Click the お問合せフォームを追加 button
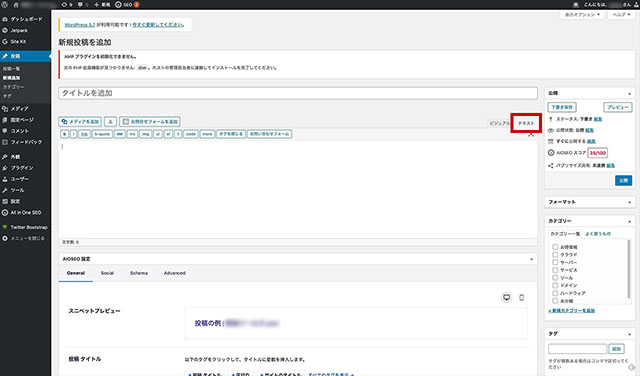 pos(150,122)
